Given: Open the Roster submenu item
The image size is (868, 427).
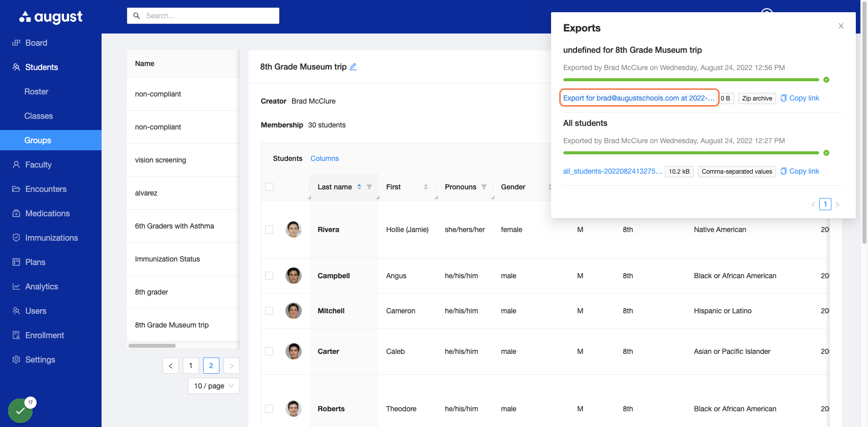Looking at the screenshot, I should [37, 91].
